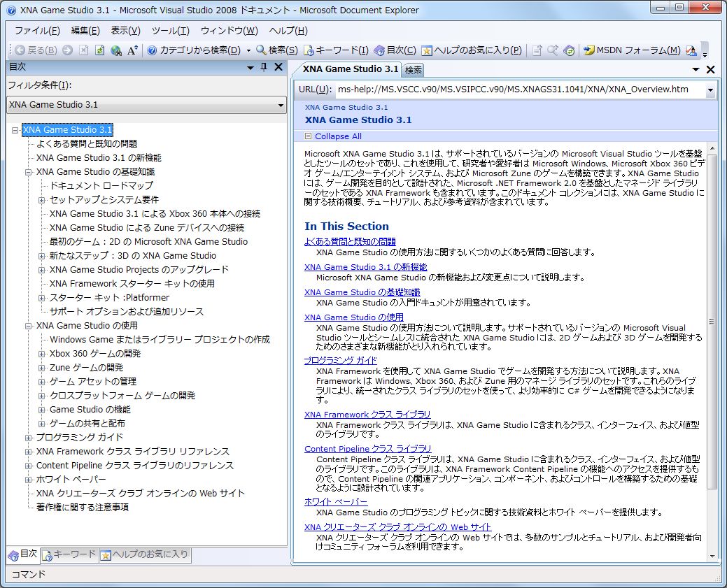This screenshot has height=588, width=727.
Task: Click ヘルプのお気に入り star toolbar button
Action: [x=472, y=50]
